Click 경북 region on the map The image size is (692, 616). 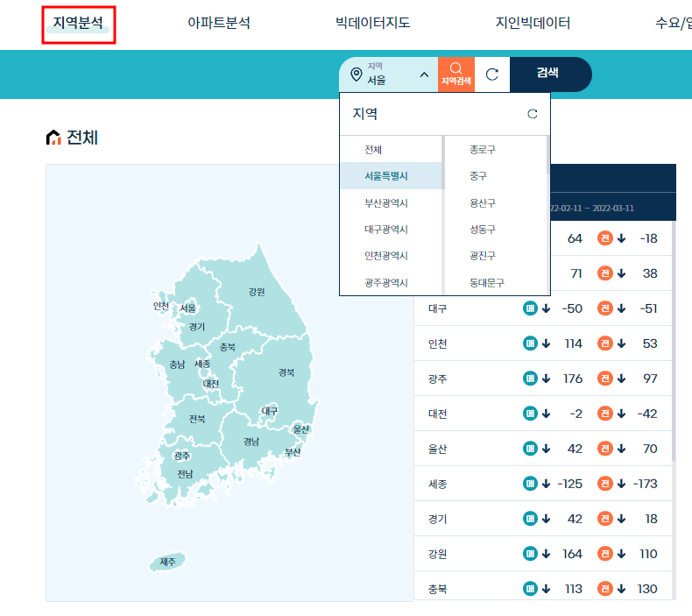tap(286, 372)
